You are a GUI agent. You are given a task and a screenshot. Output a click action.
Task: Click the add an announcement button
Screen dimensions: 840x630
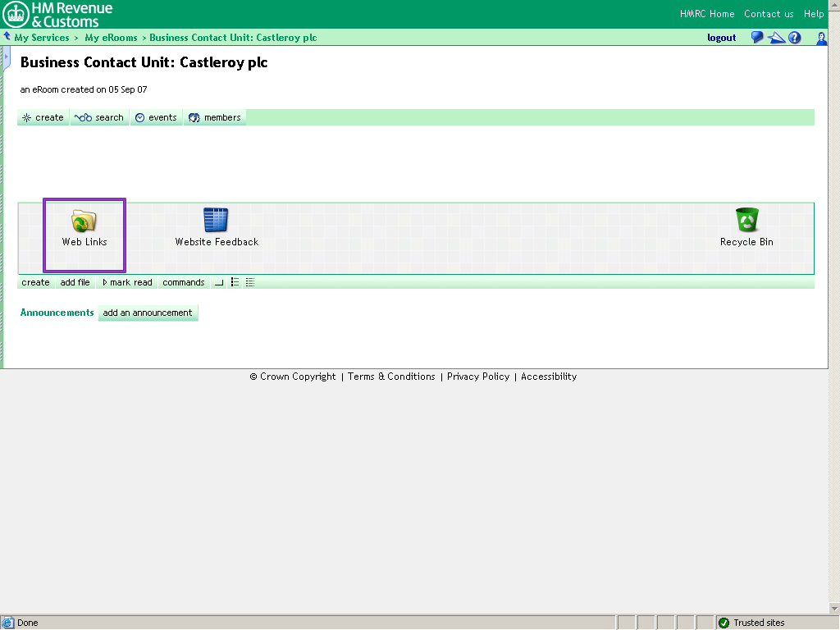(148, 313)
